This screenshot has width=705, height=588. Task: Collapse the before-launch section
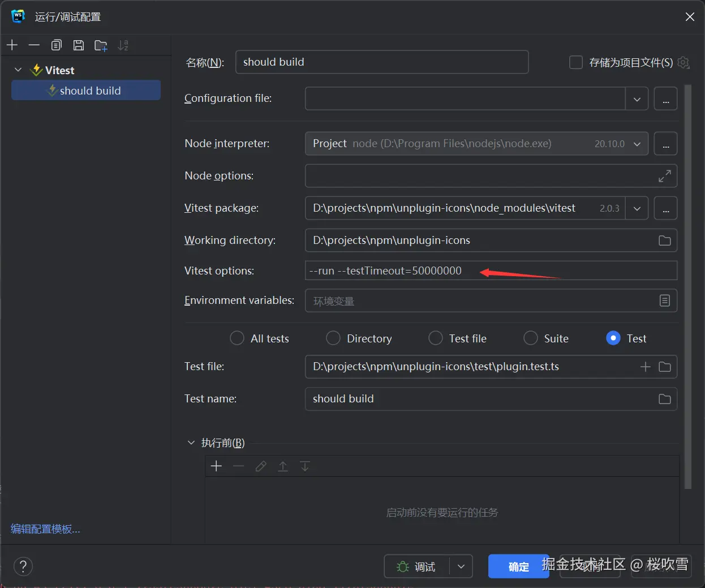point(191,443)
